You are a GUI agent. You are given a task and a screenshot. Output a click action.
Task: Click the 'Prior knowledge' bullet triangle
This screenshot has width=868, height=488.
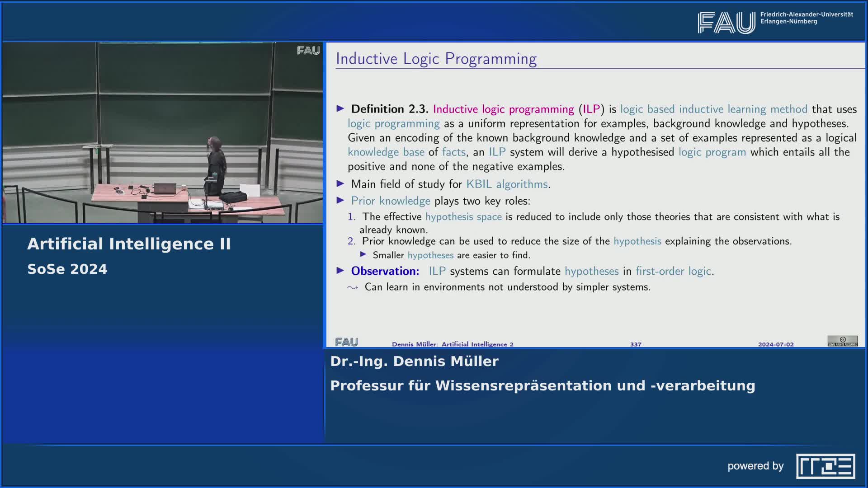point(340,200)
